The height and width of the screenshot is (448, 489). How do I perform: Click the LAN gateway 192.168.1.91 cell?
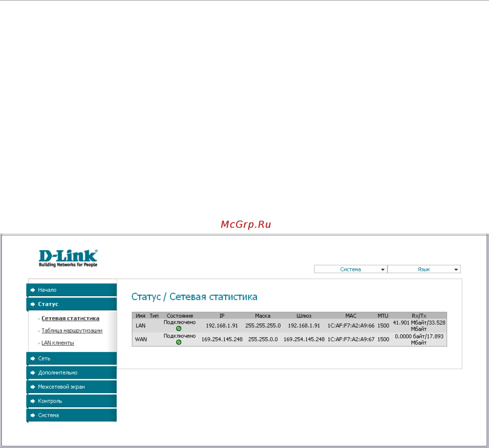pyautogui.click(x=304, y=325)
